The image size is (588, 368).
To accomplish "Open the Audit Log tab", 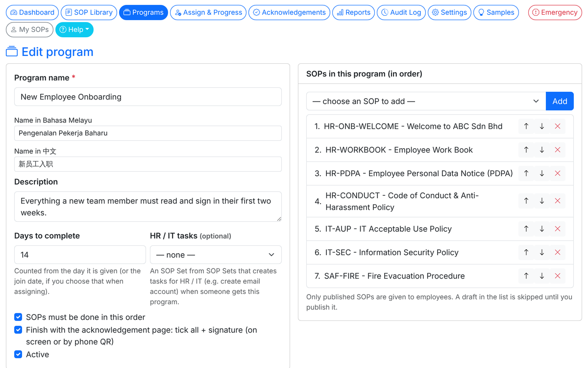I will (x=401, y=12).
